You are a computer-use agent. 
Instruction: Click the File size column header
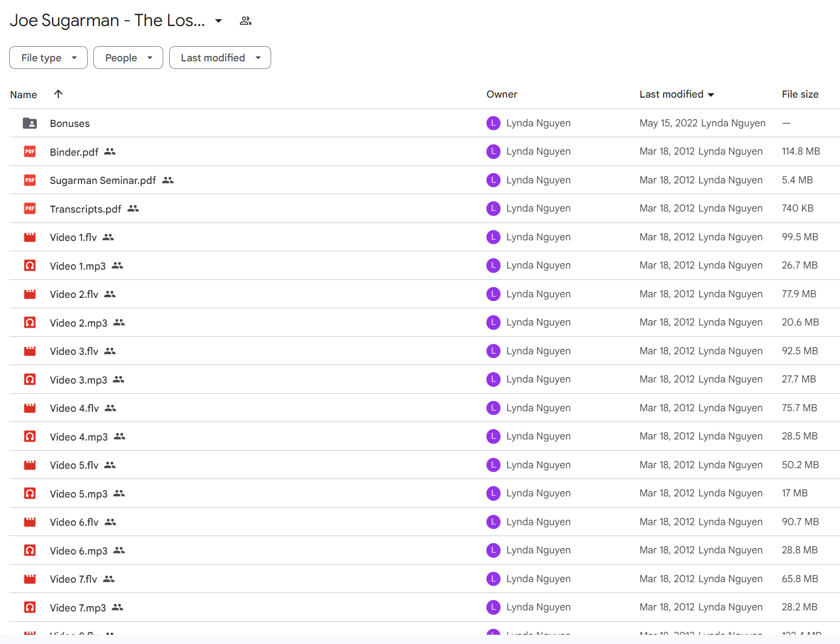(800, 94)
